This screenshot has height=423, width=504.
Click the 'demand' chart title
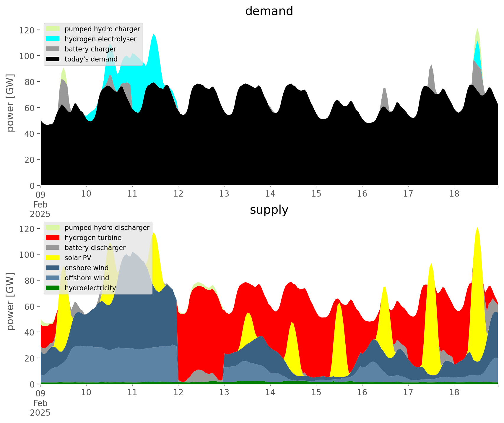(269, 11)
